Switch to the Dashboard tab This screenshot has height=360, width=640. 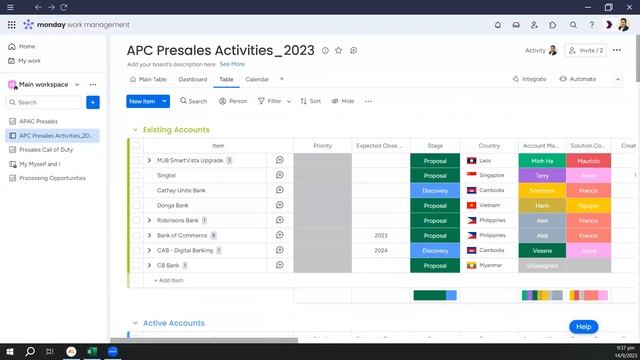pos(193,79)
